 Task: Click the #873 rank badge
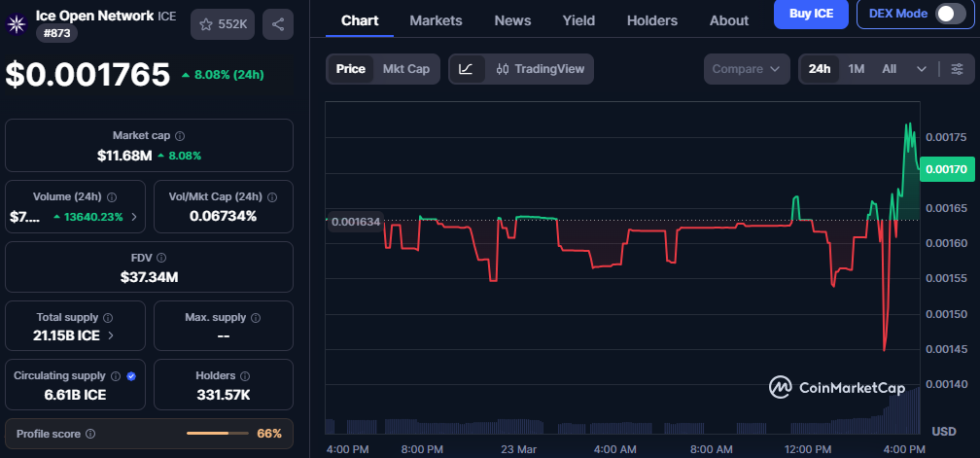[56, 33]
